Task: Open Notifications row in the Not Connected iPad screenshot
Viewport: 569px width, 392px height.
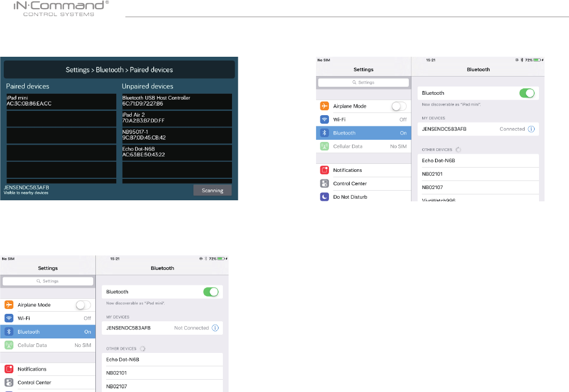Action: 48,369
